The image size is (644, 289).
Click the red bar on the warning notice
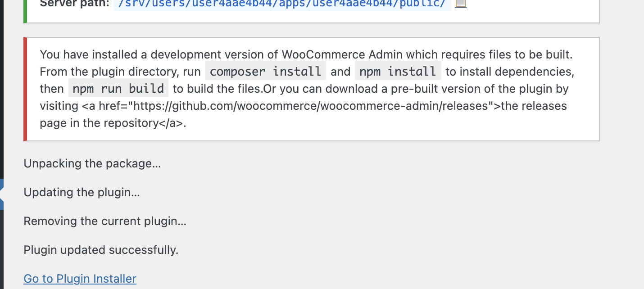tap(26, 89)
